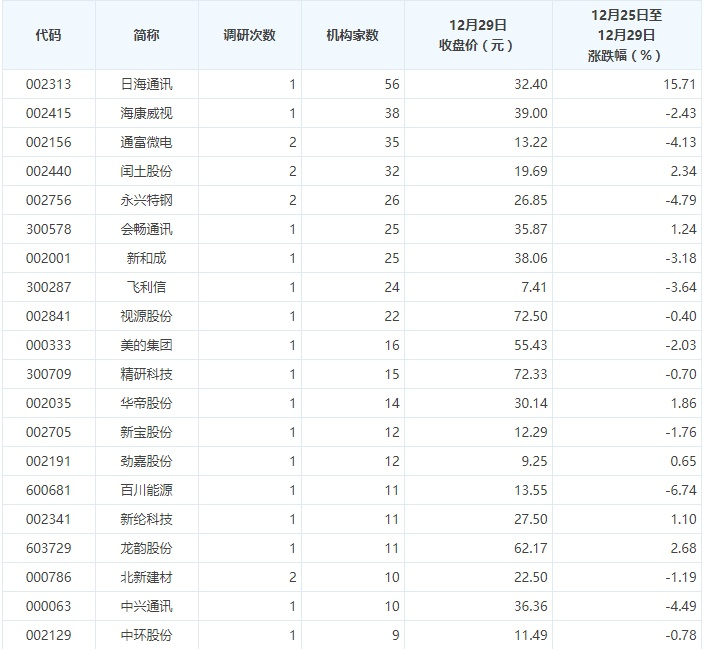Click closing price 72.33

pos(531,374)
